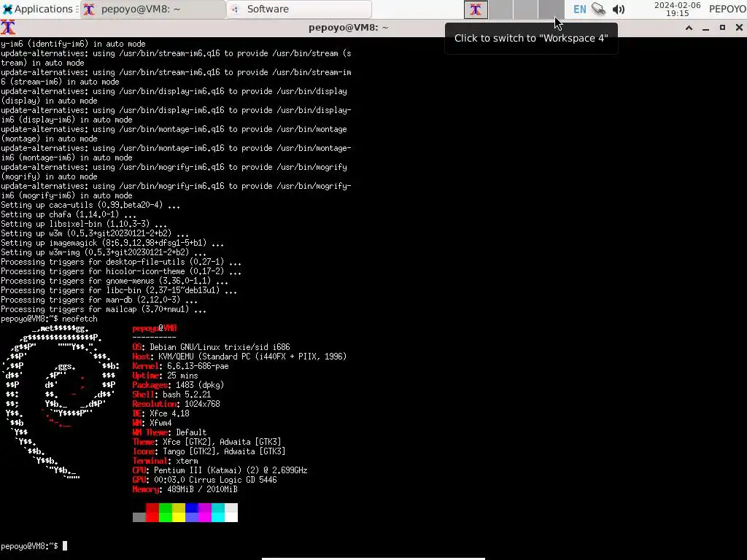This screenshot has width=747, height=560.
Task: Select Workspace 2 in the pager
Action: (x=500, y=9)
